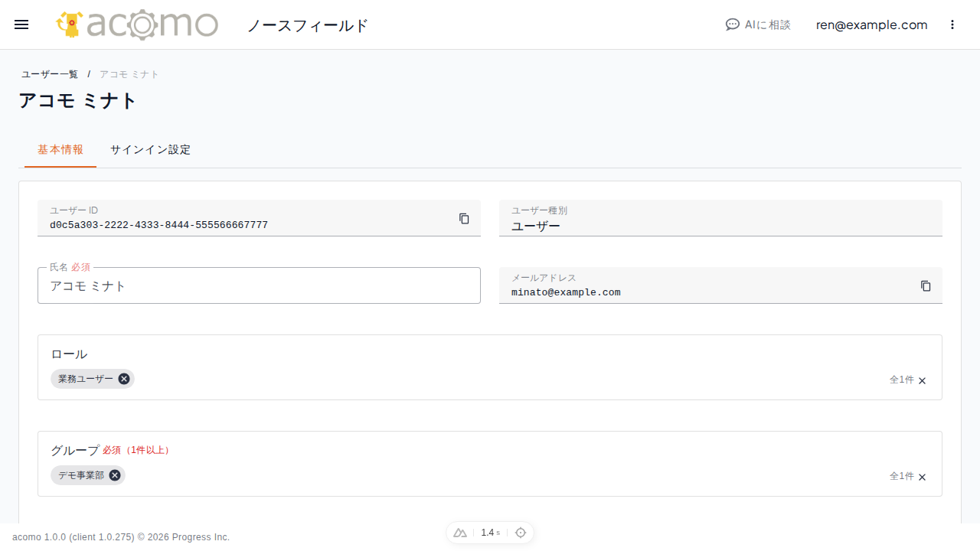The image size is (980, 551).
Task: Click the acomo logo
Action: [137, 24]
